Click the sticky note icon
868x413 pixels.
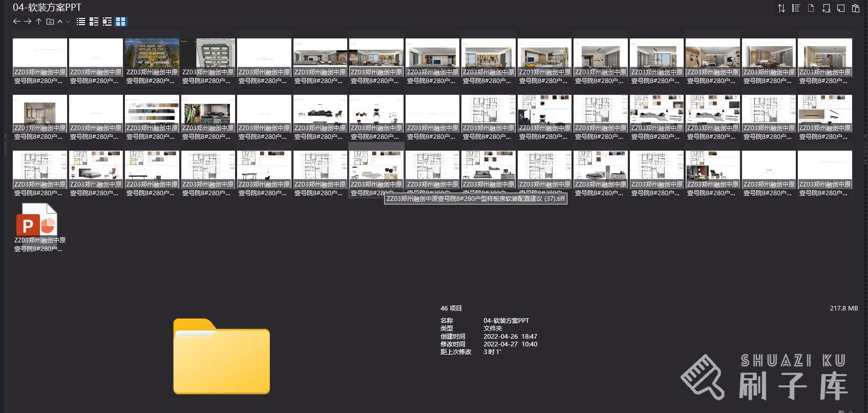[840, 8]
